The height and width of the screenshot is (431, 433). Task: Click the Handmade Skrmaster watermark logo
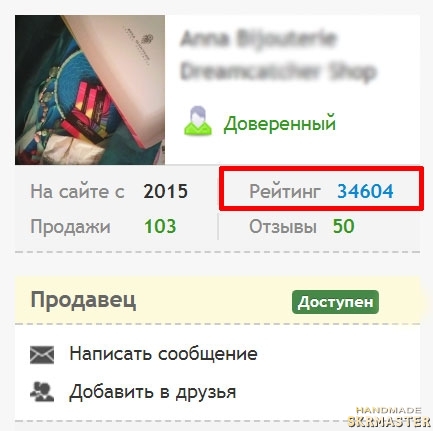tap(389, 417)
